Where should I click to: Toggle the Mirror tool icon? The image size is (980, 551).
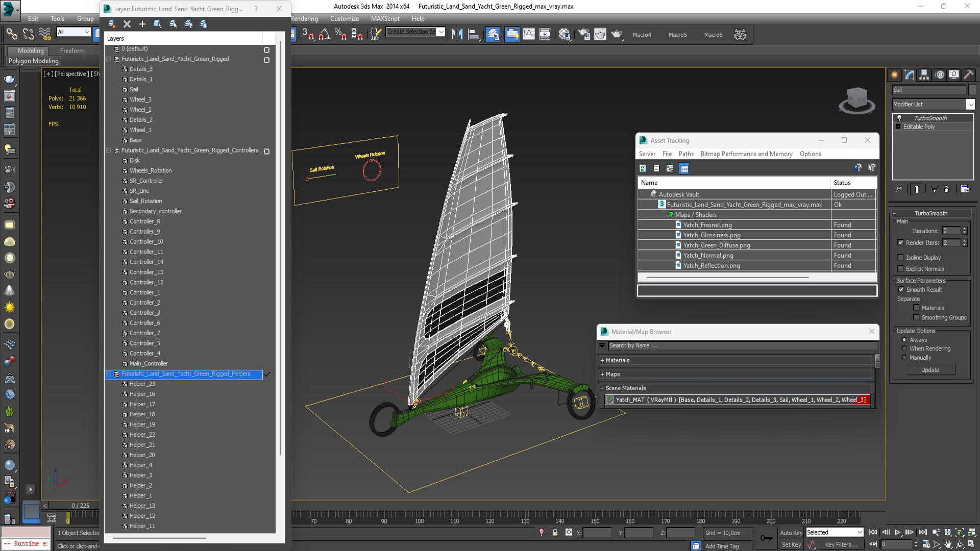pyautogui.click(x=457, y=35)
